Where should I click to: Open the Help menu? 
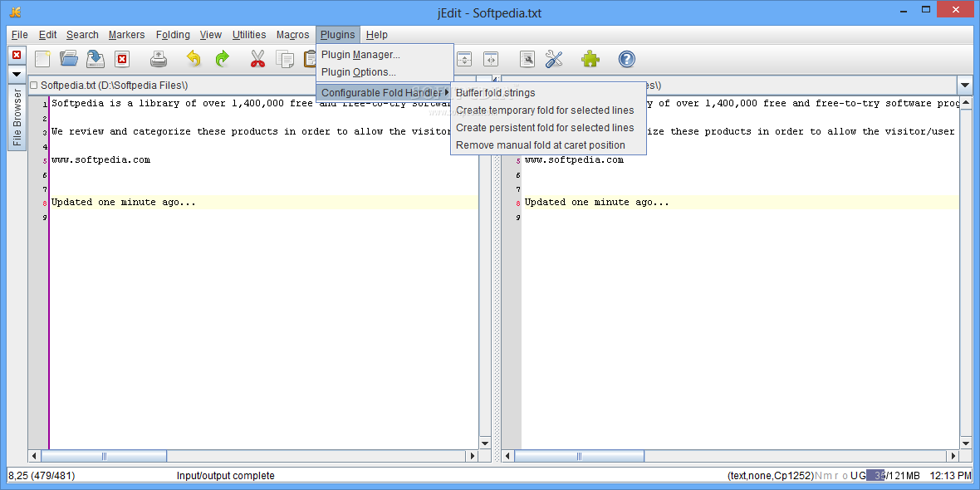click(x=377, y=35)
